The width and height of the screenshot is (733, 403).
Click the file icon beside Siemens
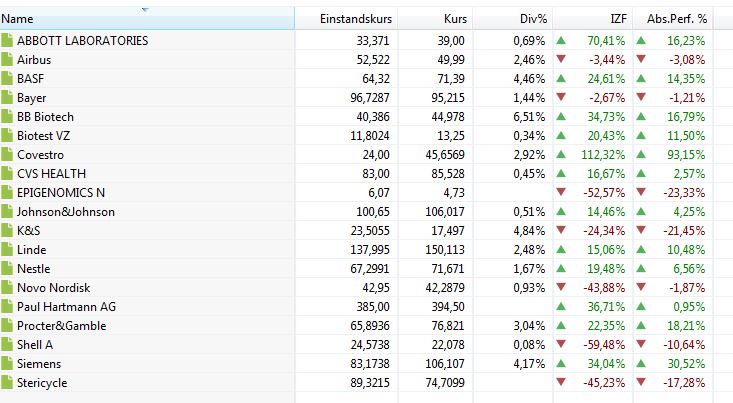click(8, 364)
